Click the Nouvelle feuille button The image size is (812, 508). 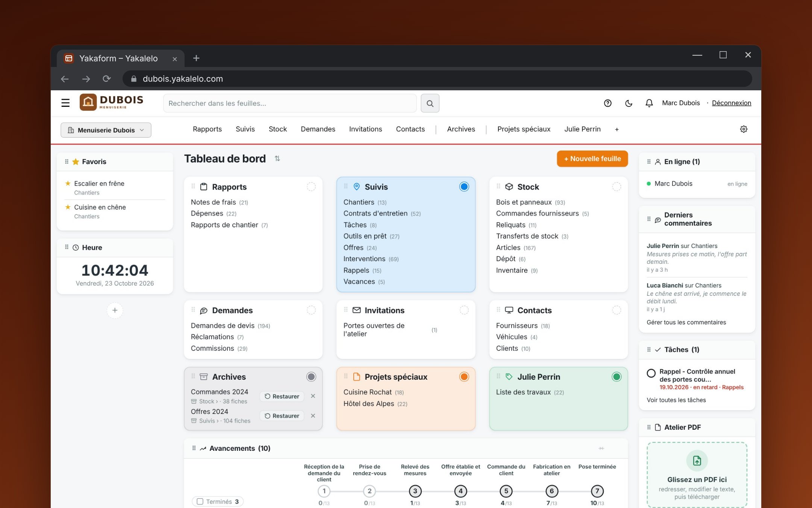pos(592,159)
